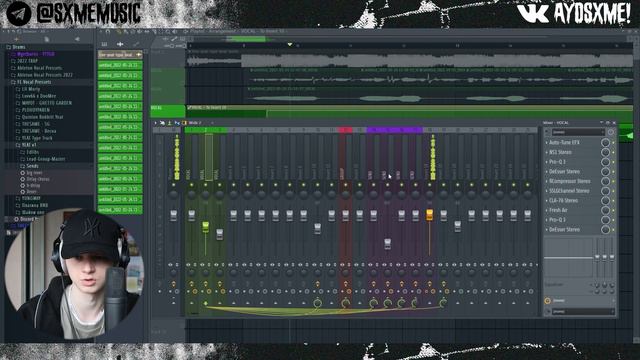Click the Master track stereo separation knob
This screenshot has height=360, width=640.
(173, 272)
